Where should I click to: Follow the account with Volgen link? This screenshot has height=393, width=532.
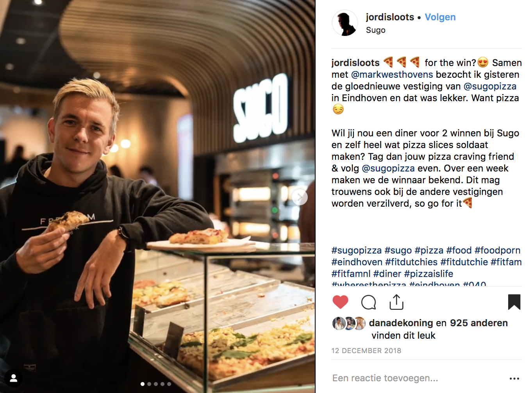[x=440, y=17]
